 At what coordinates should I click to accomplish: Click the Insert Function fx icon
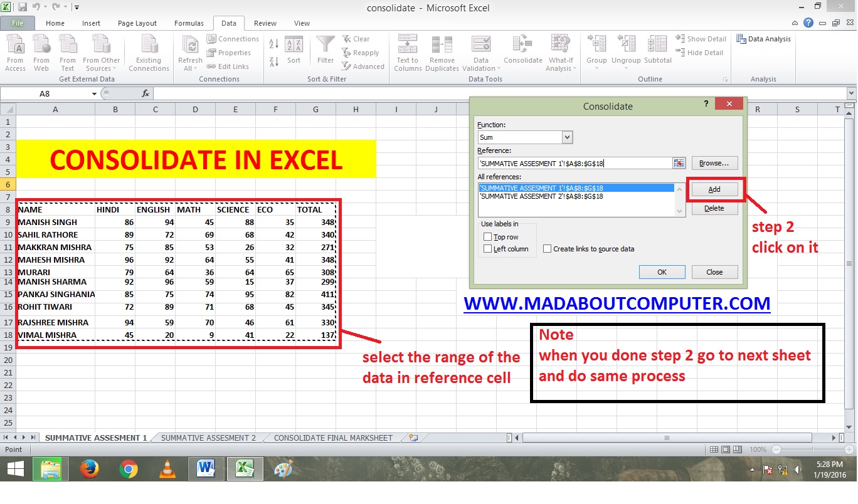tap(146, 93)
